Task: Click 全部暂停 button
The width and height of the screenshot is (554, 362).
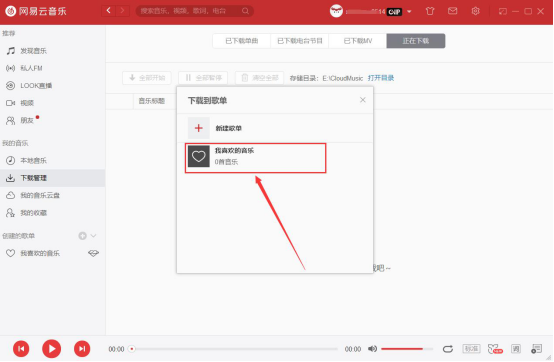Action: (x=203, y=78)
